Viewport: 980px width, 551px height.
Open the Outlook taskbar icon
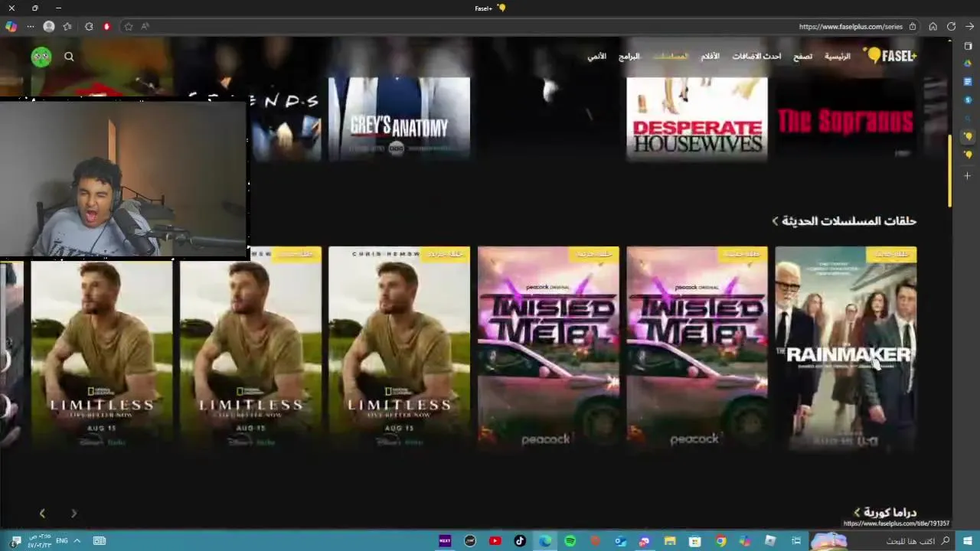pyautogui.click(x=620, y=541)
